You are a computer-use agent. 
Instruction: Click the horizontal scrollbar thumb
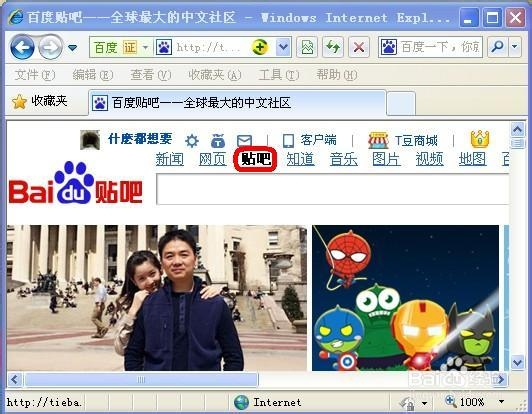(141, 379)
